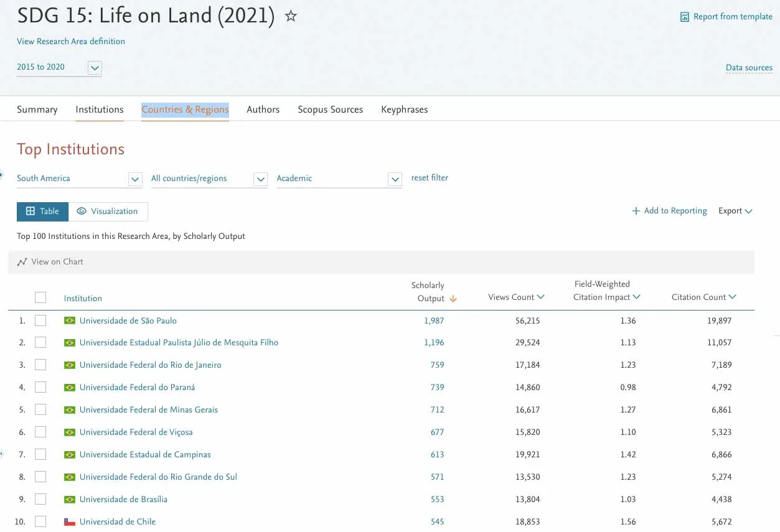Select the Universidade Federal de Viçosa checkbox
The height and width of the screenshot is (532, 780).
(40, 432)
